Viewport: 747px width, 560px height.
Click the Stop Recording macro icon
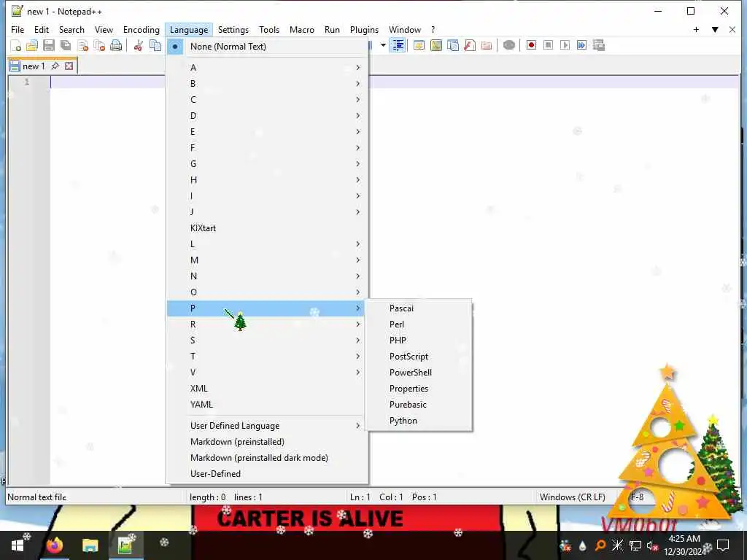(548, 46)
